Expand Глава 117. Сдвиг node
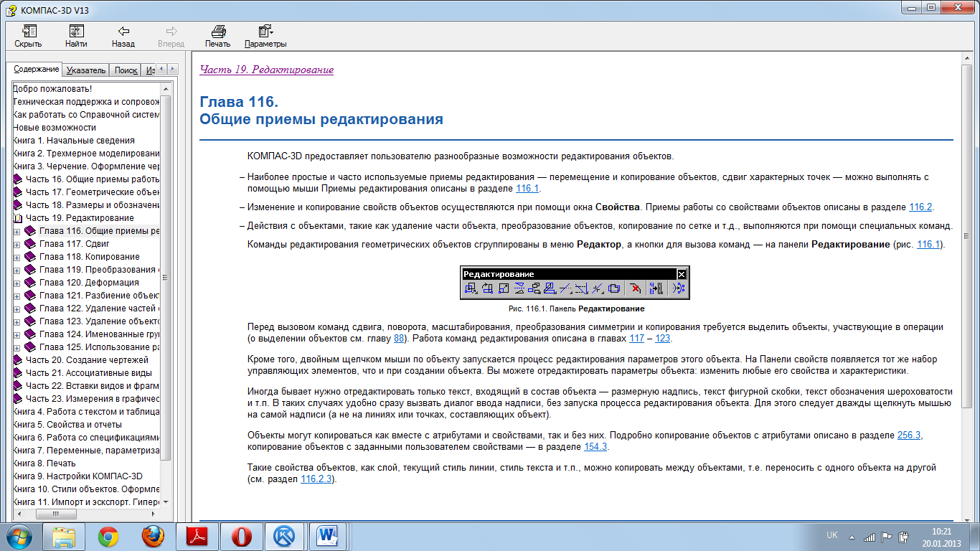 (x=17, y=244)
